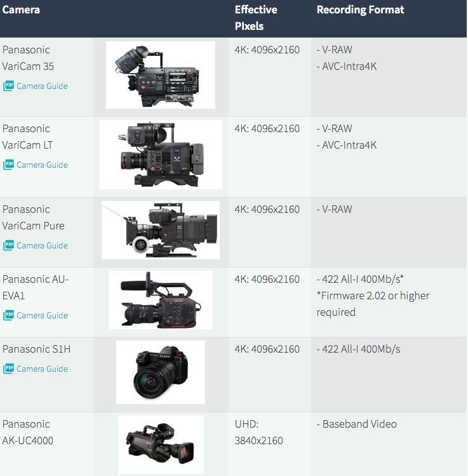
Task: Click the AU-EVA1 camcorder image
Action: coord(161,300)
